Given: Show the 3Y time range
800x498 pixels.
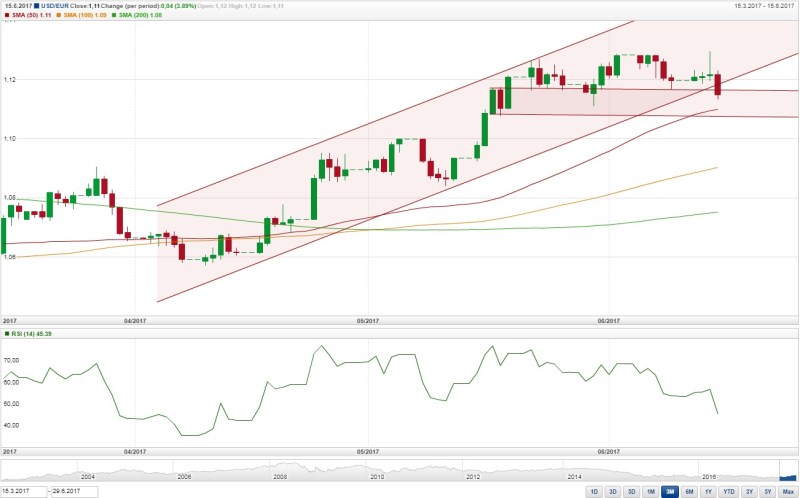Looking at the screenshot, I should coord(749,492).
